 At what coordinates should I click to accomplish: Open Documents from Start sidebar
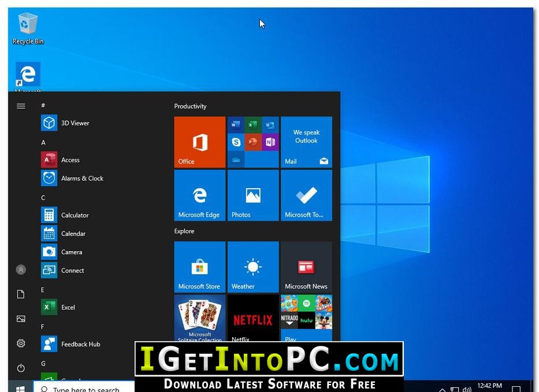point(21,294)
